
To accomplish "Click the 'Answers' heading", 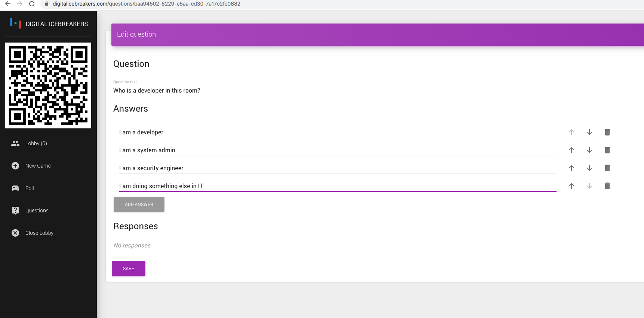I will [x=130, y=109].
